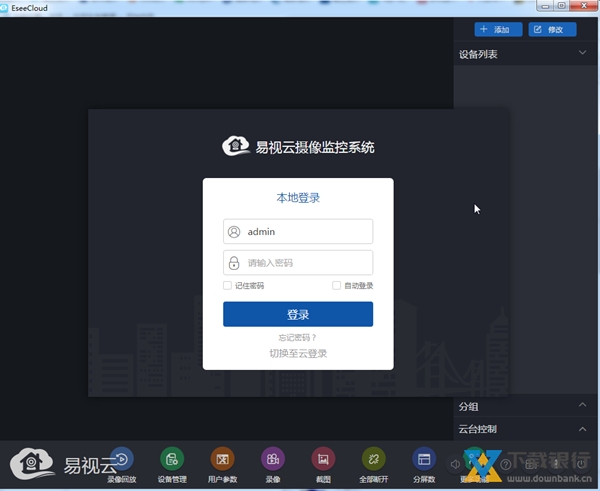This screenshot has height=491, width=600.
Task: Focus the admin username input field
Action: (298, 231)
